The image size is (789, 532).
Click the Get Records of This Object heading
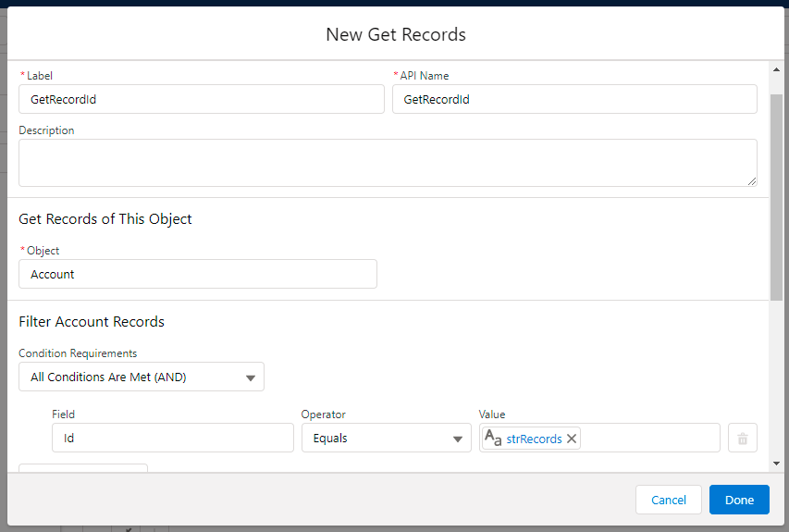pyautogui.click(x=105, y=219)
